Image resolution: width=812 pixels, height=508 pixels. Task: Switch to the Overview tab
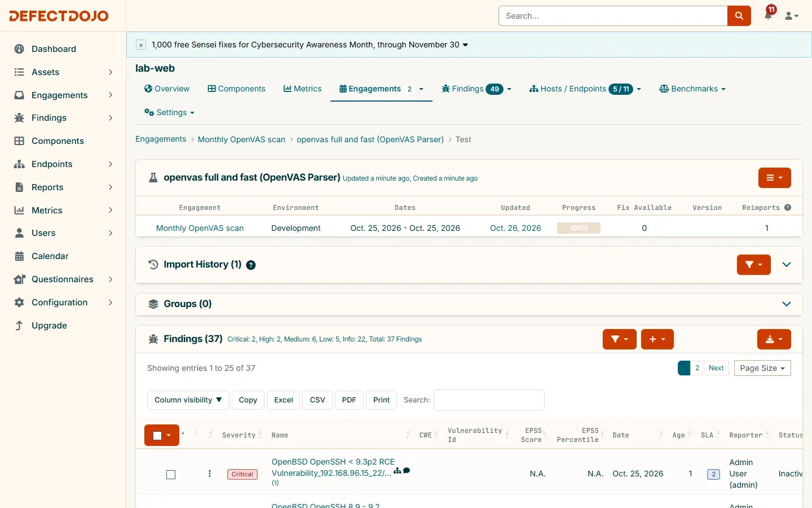point(167,89)
